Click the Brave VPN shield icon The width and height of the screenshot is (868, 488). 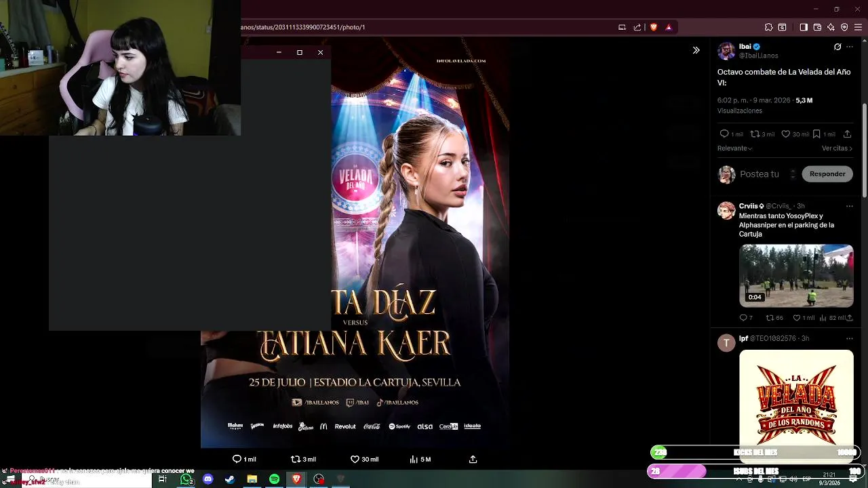(844, 27)
